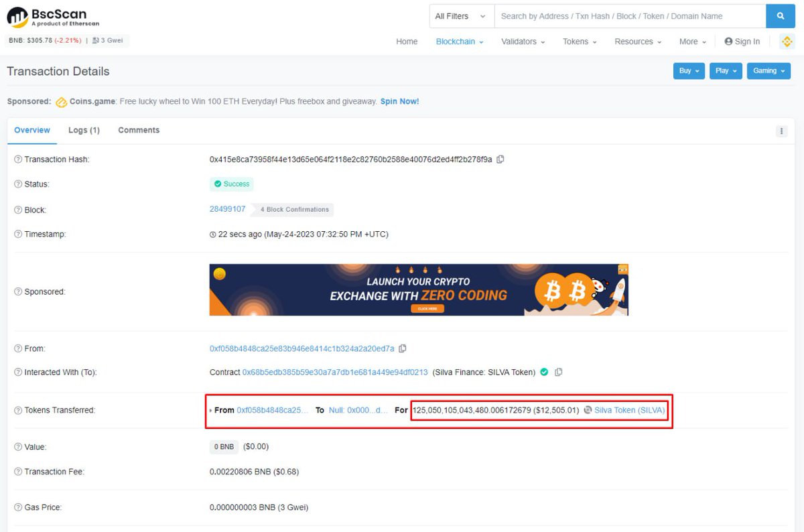
Task: Copy the transaction hash
Action: tap(500, 159)
